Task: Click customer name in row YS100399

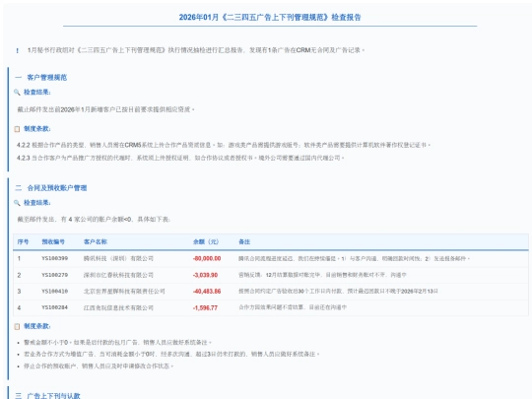Action: 118,258
